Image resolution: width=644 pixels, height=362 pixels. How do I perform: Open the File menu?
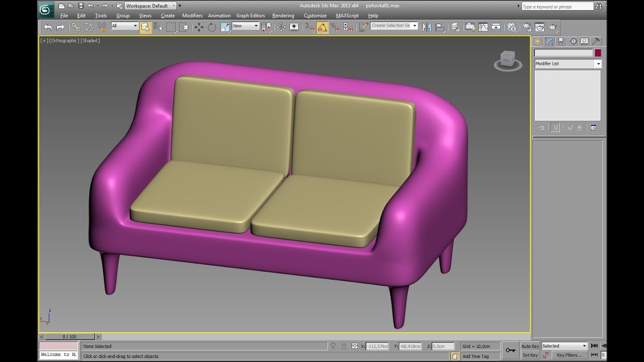pyautogui.click(x=64, y=16)
